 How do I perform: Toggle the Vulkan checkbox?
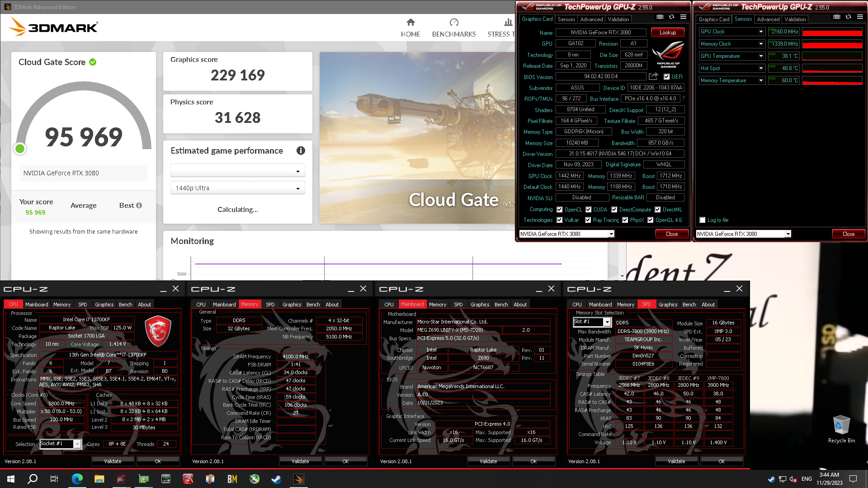coord(560,220)
